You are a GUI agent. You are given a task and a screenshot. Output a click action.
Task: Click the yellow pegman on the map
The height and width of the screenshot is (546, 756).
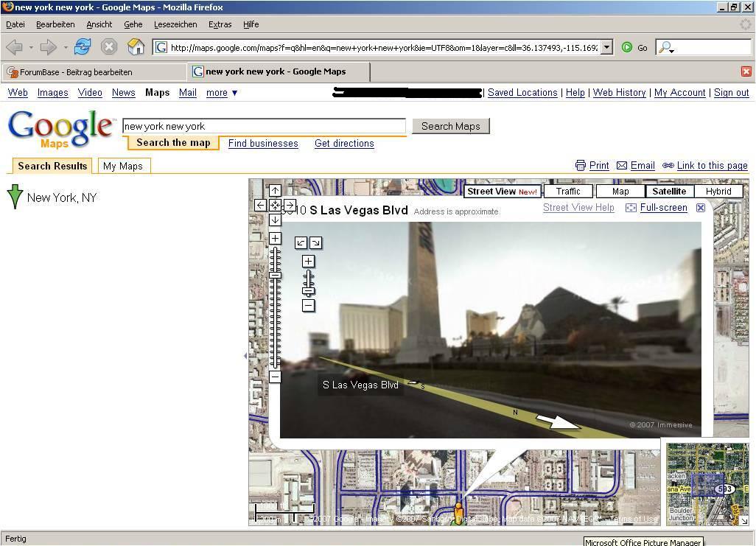pos(458,513)
